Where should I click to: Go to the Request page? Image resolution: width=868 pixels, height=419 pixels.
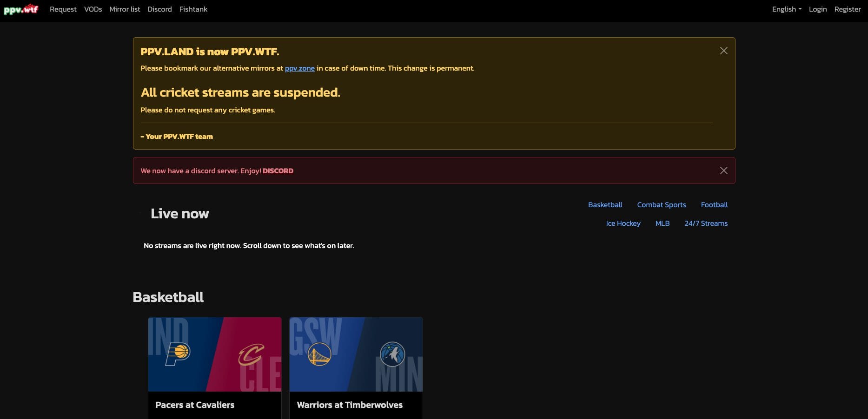point(63,9)
